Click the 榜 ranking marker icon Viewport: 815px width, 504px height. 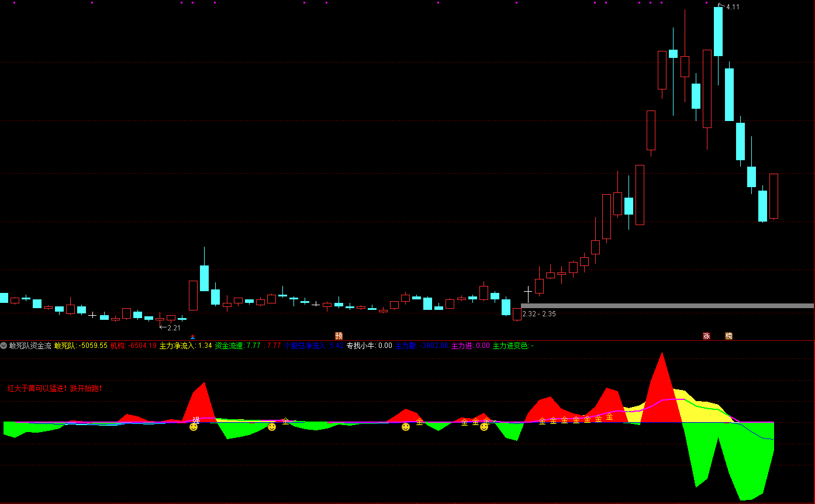coord(728,336)
